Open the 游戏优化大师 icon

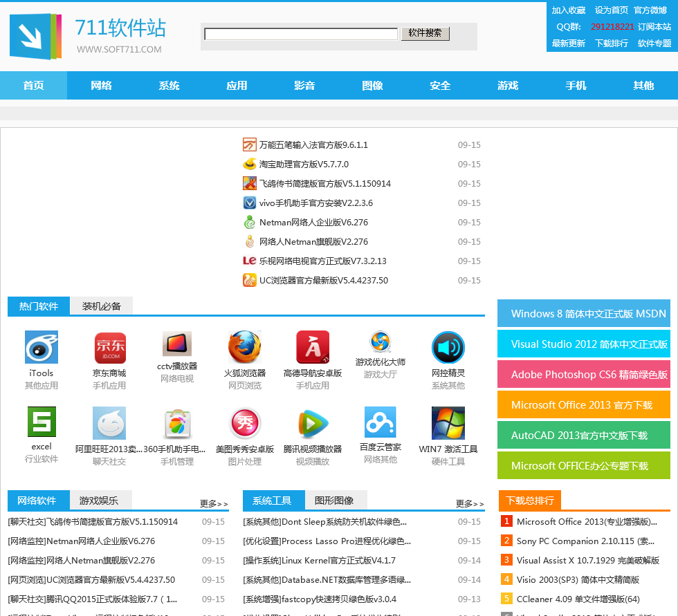[x=381, y=342]
